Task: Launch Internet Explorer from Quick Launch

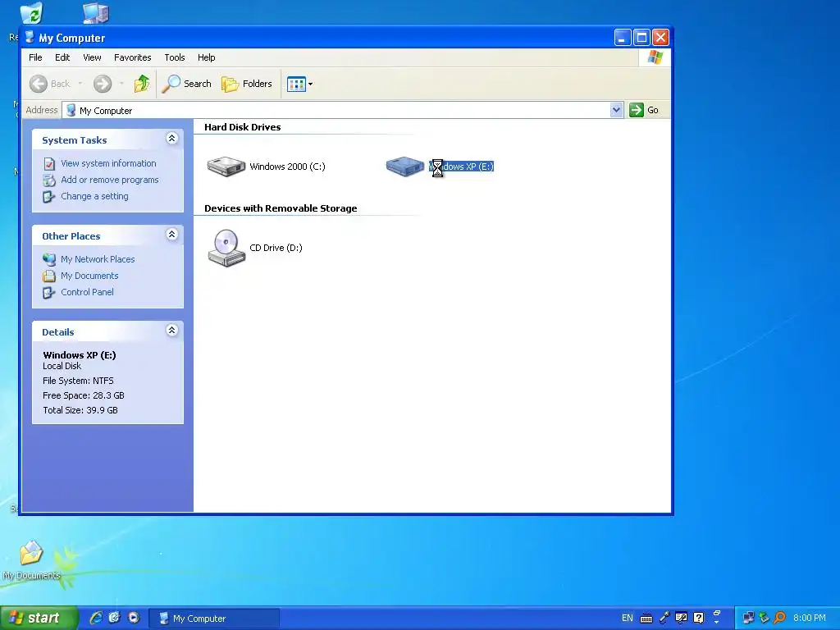Action: (x=96, y=618)
